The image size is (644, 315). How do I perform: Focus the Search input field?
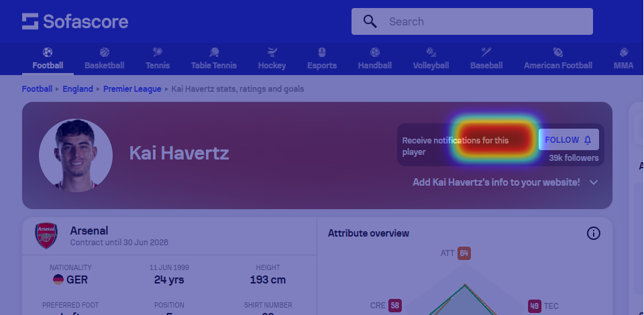click(x=472, y=21)
